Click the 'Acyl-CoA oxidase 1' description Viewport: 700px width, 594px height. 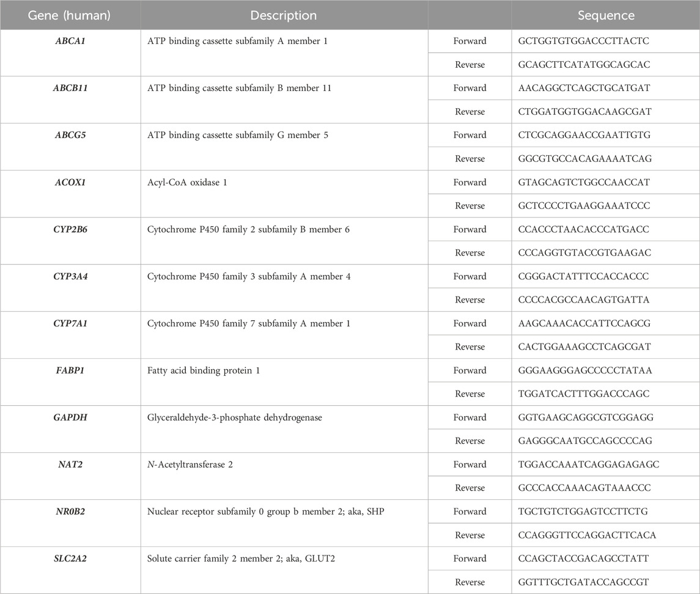(x=187, y=182)
